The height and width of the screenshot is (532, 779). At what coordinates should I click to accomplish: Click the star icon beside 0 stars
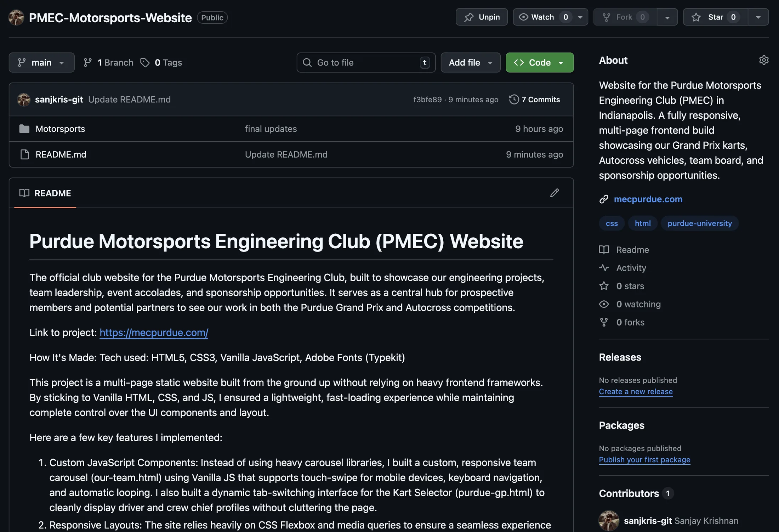(604, 286)
